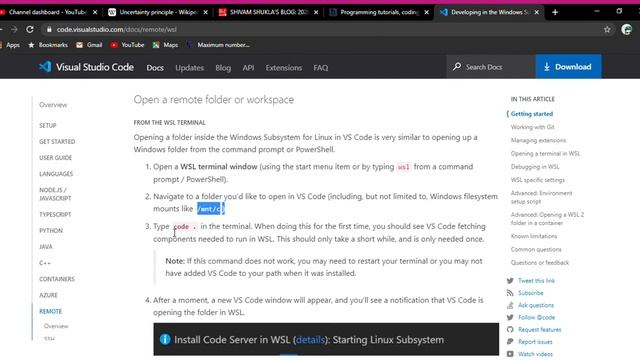Expand the CONTAINERS sidebar section

57,279
